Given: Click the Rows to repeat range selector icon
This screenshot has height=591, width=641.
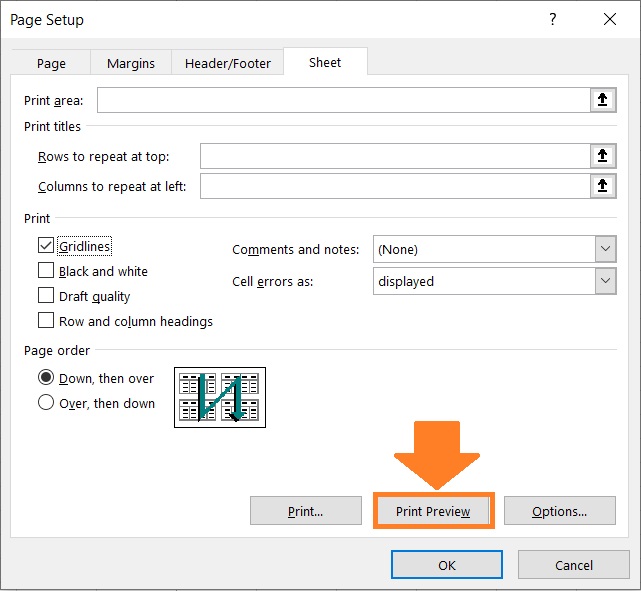Looking at the screenshot, I should pyautogui.click(x=603, y=156).
